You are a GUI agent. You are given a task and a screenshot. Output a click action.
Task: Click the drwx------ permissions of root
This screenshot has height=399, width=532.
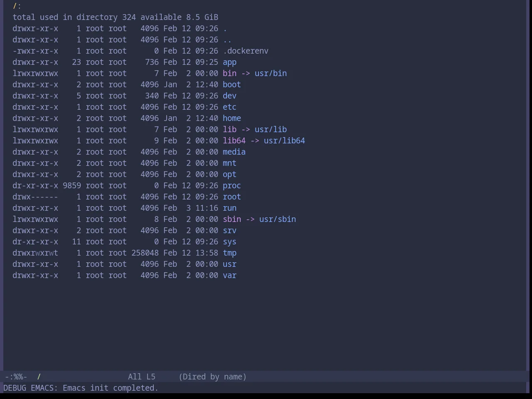(35, 197)
